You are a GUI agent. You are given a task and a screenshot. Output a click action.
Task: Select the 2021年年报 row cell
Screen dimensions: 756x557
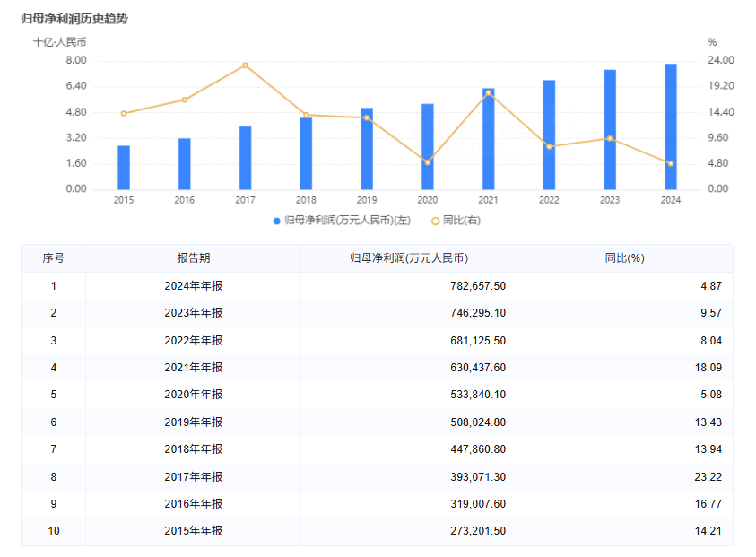click(x=194, y=368)
